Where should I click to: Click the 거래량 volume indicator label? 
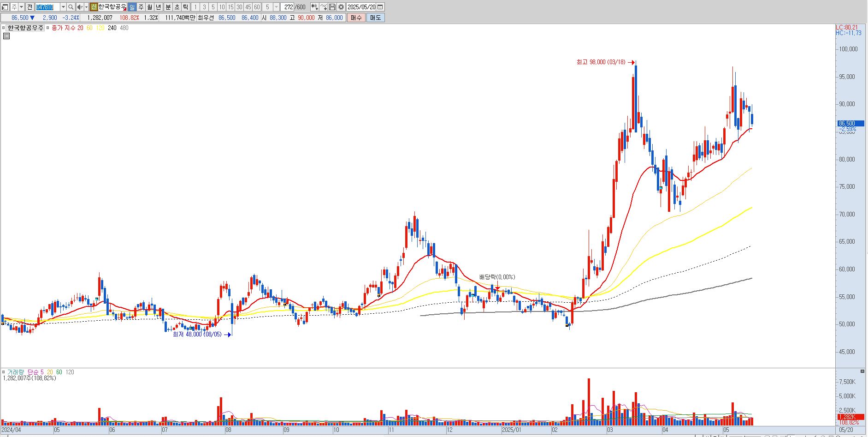pos(16,372)
